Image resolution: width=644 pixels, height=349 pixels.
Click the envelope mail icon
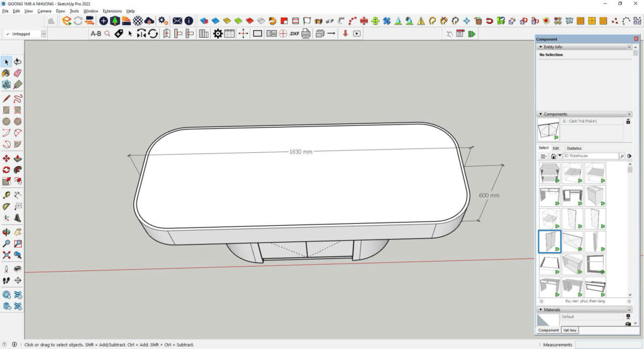177,21
